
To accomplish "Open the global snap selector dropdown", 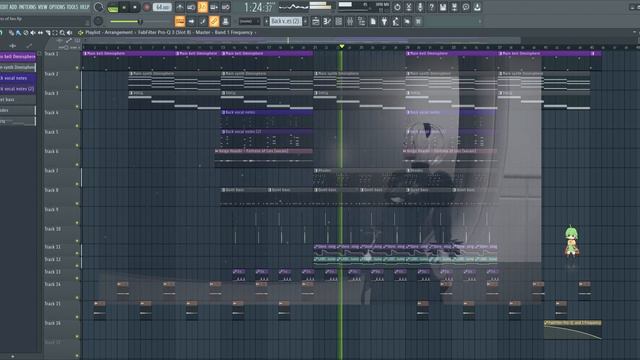I will click(249, 21).
